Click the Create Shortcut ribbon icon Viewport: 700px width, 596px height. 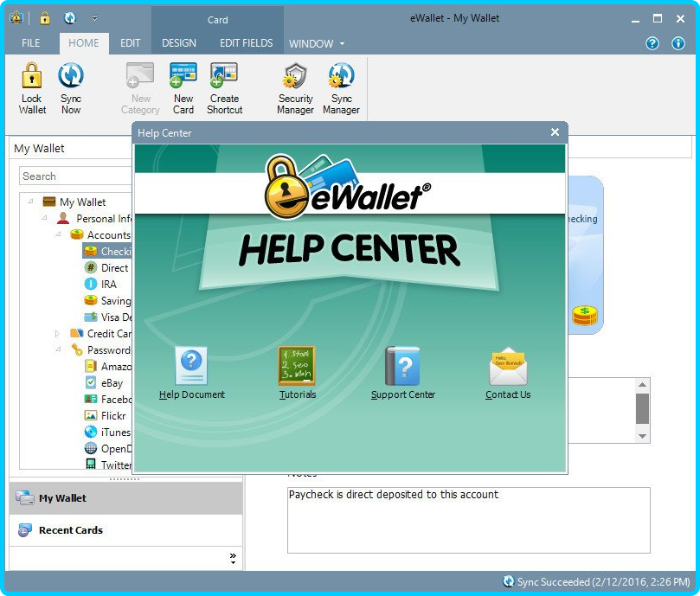[x=224, y=75]
